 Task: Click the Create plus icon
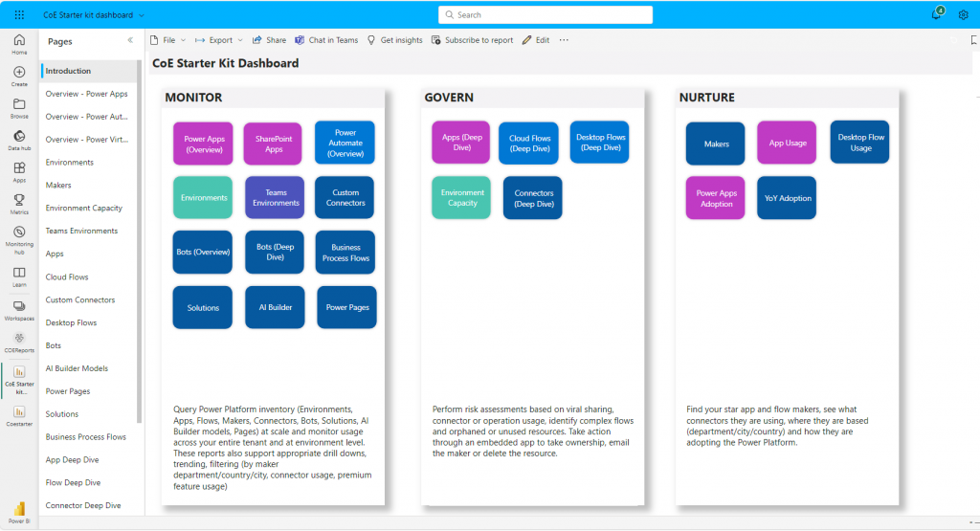pos(19,76)
